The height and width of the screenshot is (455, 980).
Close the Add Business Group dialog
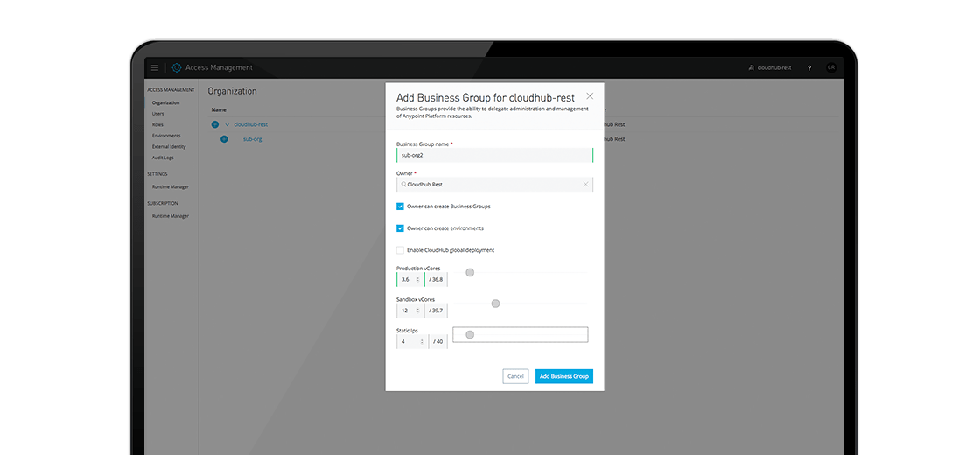[590, 95]
